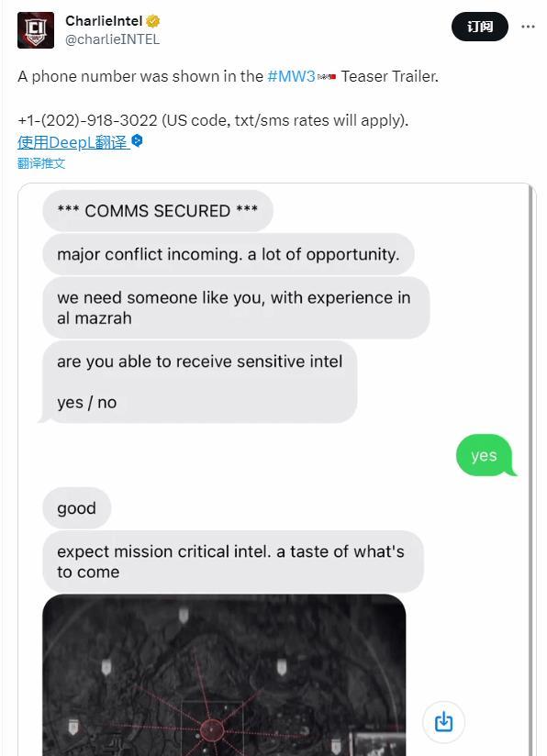Screen dimensions: 547x756
Task: Click the 使用DeepL翻译 link
Action: pyautogui.click(x=73, y=142)
